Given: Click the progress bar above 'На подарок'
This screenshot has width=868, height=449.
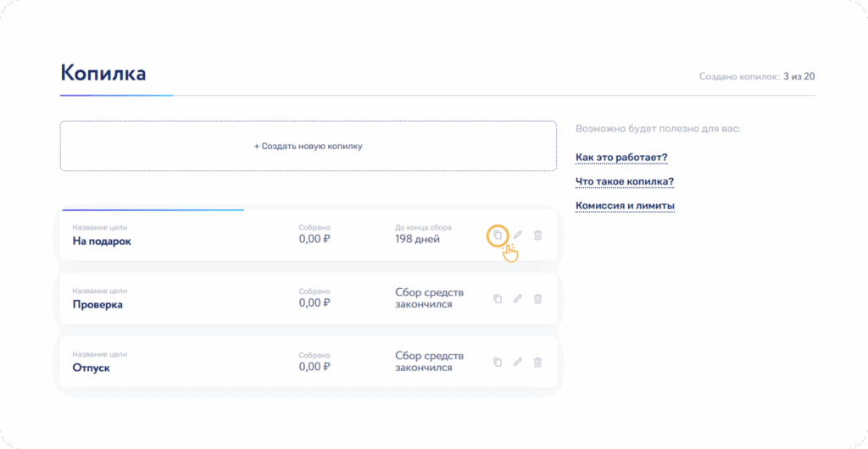Looking at the screenshot, I should coord(153,209).
